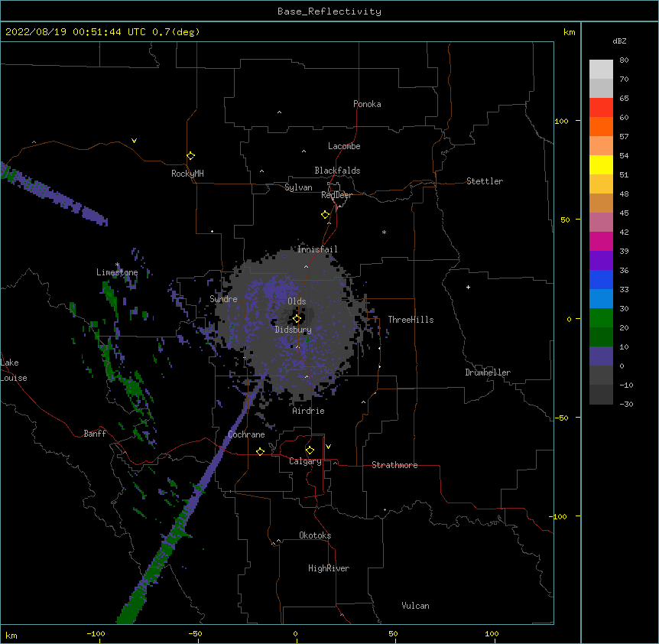Click the Vulcan label

(415, 606)
